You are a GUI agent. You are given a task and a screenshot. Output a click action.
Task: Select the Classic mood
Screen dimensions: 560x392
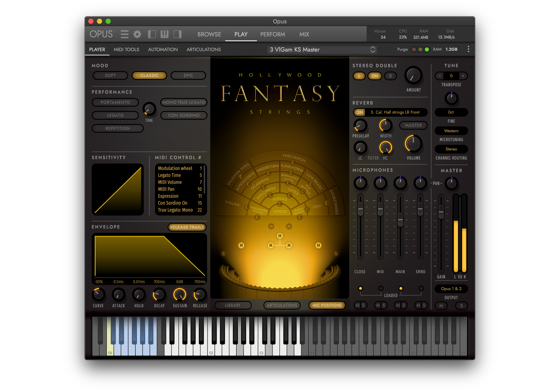coord(149,75)
